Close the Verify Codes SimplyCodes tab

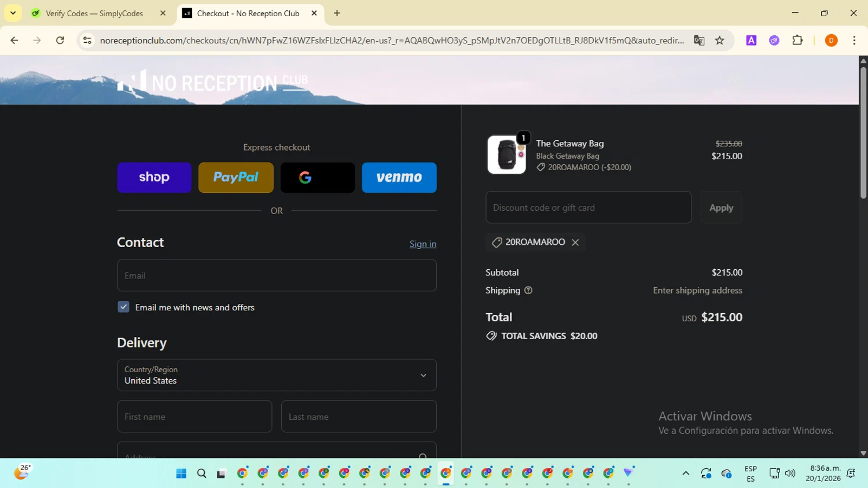click(163, 13)
